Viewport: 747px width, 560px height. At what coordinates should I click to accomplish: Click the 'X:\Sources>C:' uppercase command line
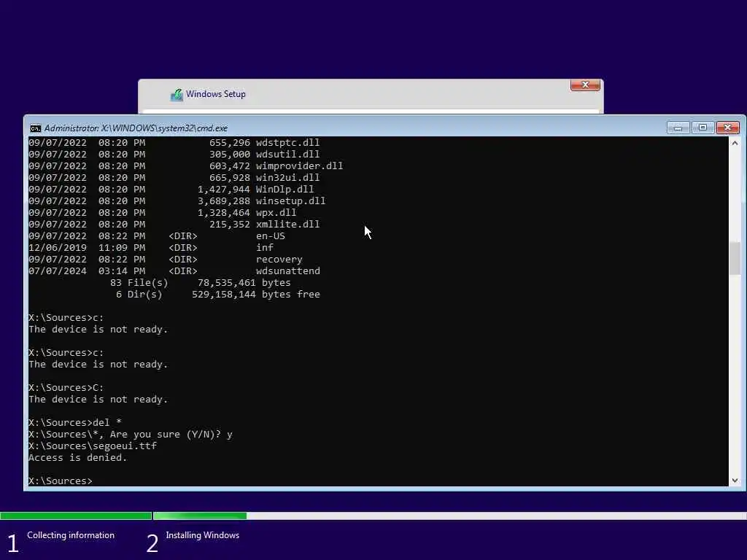coord(66,388)
